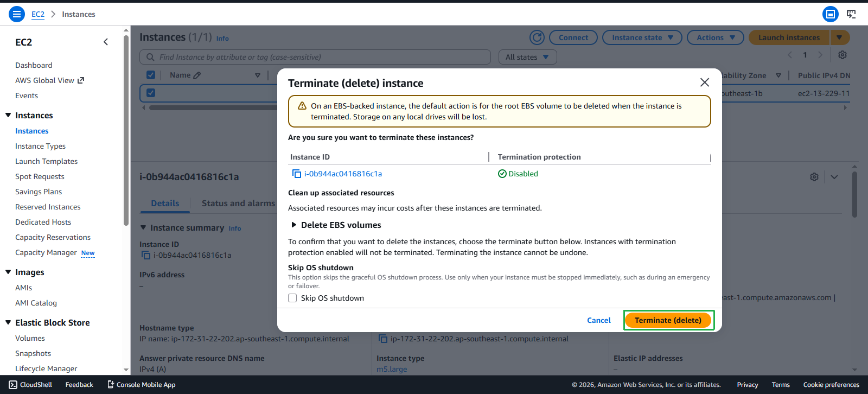
Task: Collapse the Elastic Block Store section
Action: click(x=8, y=322)
